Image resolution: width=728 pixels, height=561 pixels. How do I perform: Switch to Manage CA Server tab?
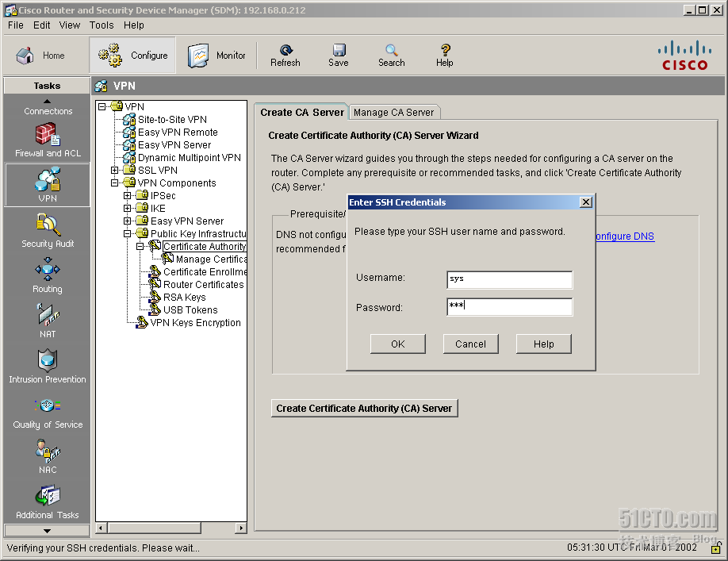pos(393,113)
